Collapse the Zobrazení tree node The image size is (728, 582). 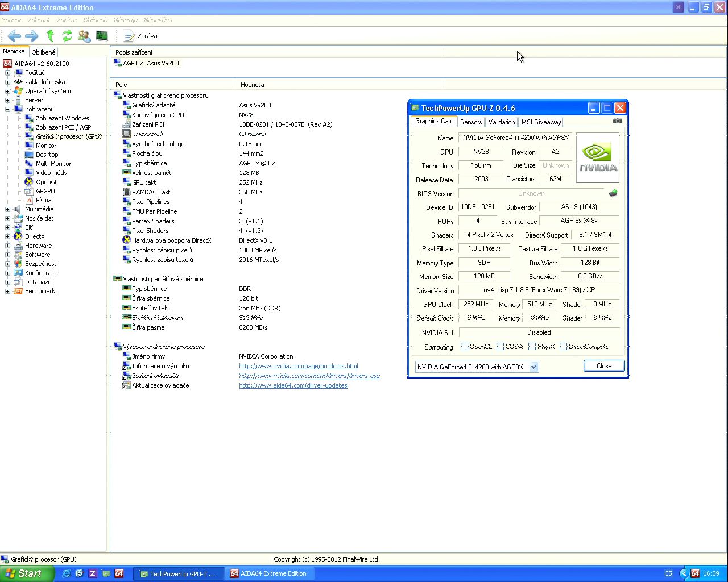pos(7,109)
